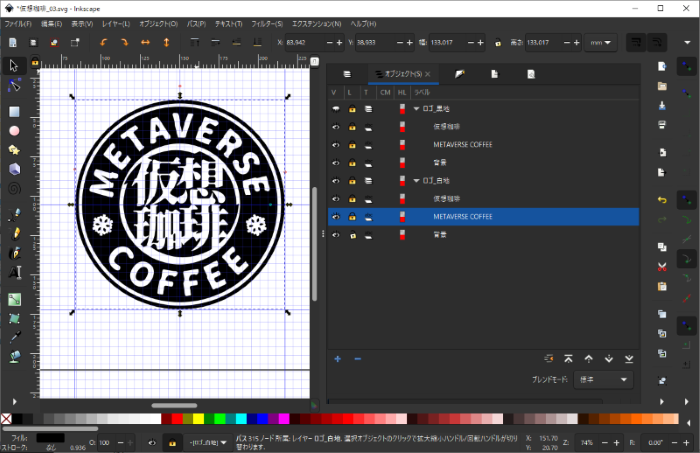Select the Rectangle tool
Image resolution: width=700 pixels, height=453 pixels.
pos(14,112)
